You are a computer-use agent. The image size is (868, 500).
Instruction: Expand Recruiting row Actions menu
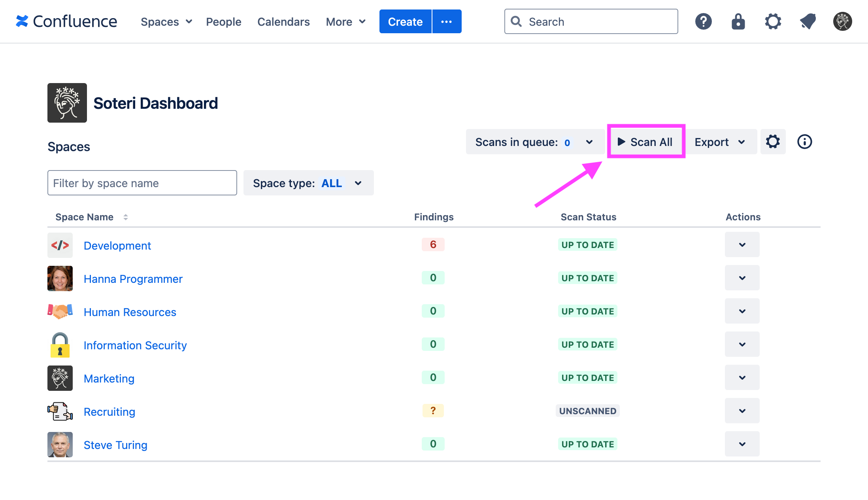[x=742, y=411]
